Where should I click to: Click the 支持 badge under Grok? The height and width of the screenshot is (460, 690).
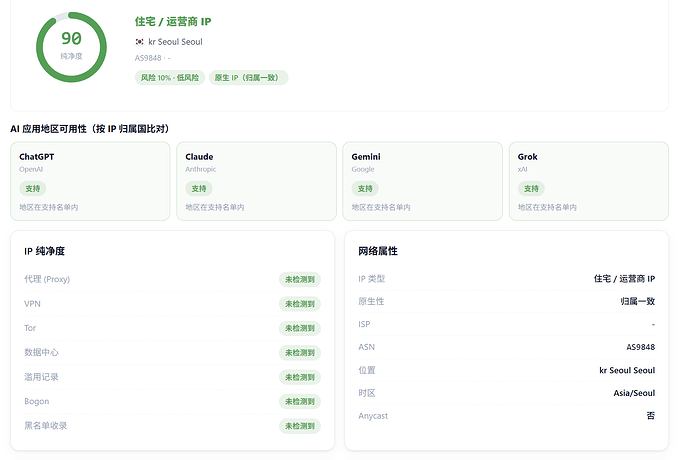[531, 188]
